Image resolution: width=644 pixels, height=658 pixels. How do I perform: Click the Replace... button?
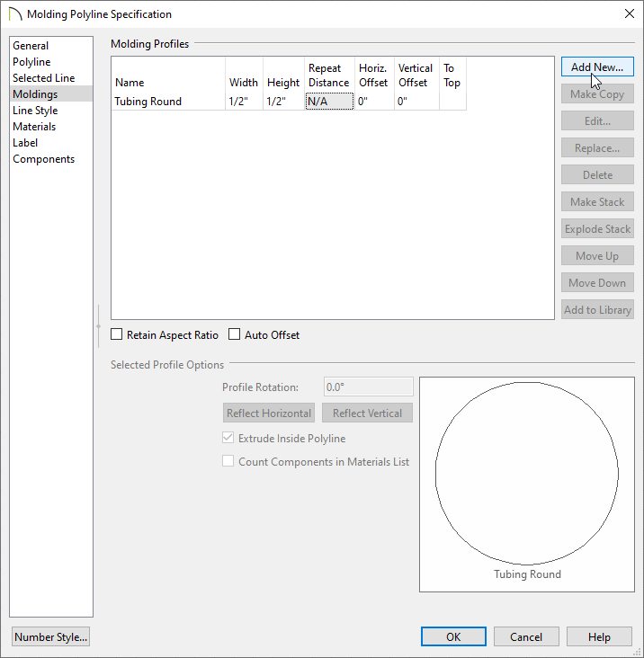point(597,148)
